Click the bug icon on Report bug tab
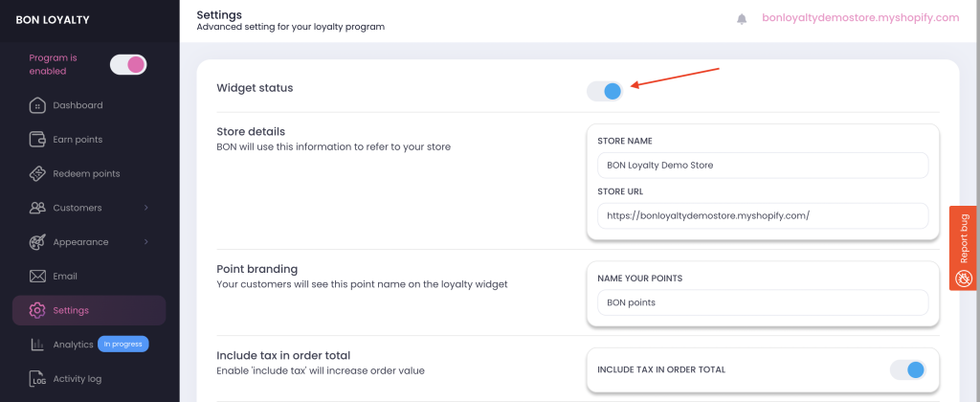 coord(964,279)
